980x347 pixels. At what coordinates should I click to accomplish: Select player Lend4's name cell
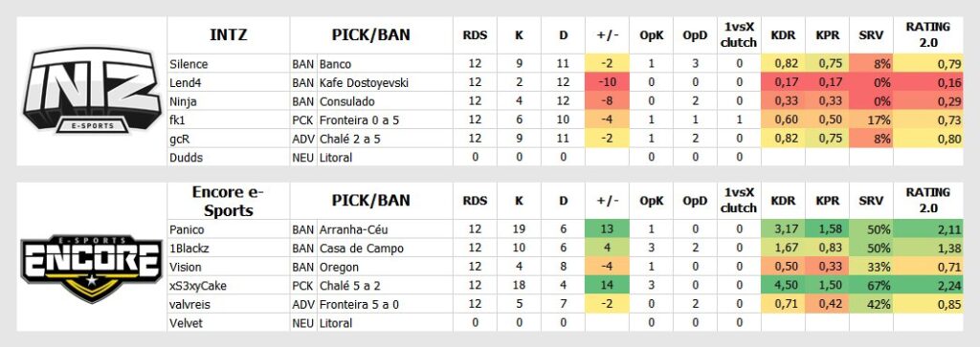coord(228,82)
